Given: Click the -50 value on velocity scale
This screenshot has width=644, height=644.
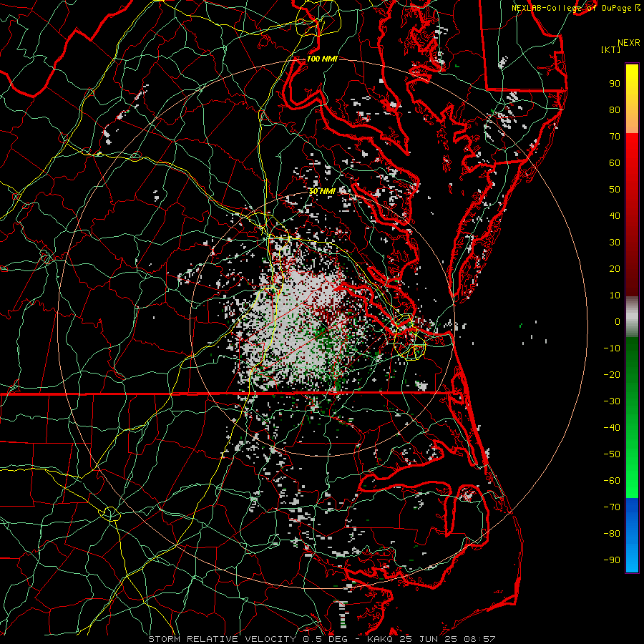Looking at the screenshot, I should [x=612, y=454].
